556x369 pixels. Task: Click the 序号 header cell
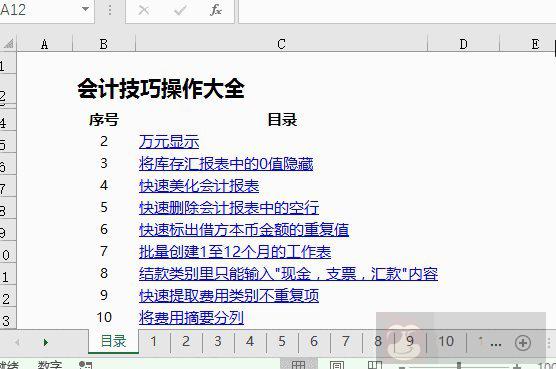click(x=104, y=120)
